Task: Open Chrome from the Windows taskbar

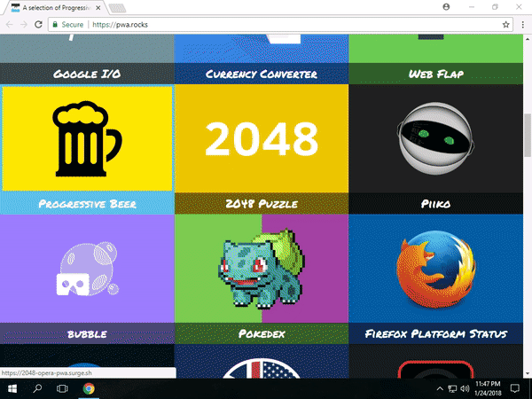Action: click(89, 388)
